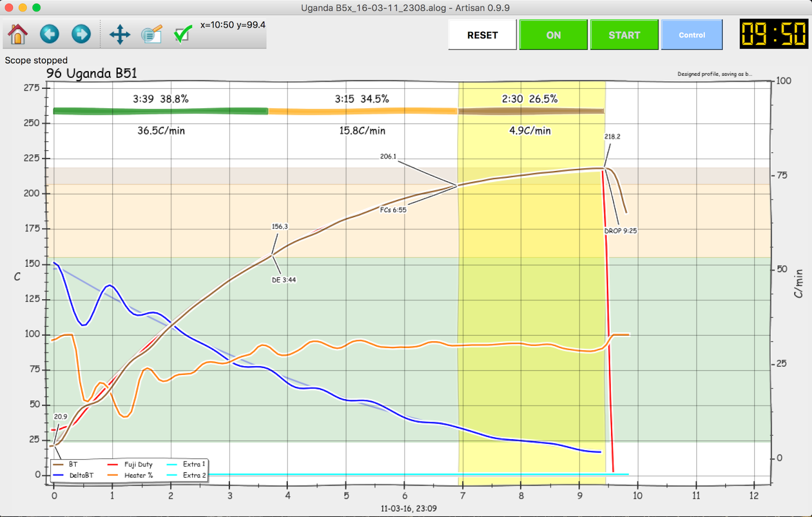
Task: Click the back navigation arrow icon
Action: click(49, 34)
